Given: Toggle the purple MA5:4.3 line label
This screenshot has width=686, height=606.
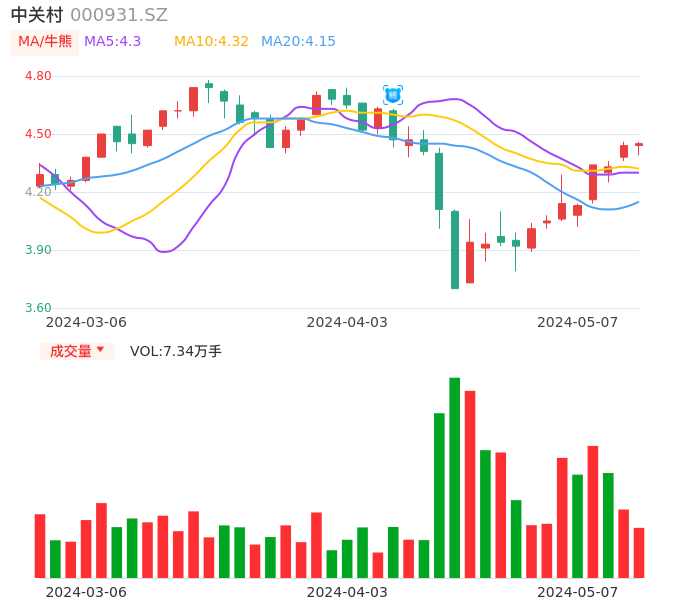Looking at the screenshot, I should click(112, 42).
